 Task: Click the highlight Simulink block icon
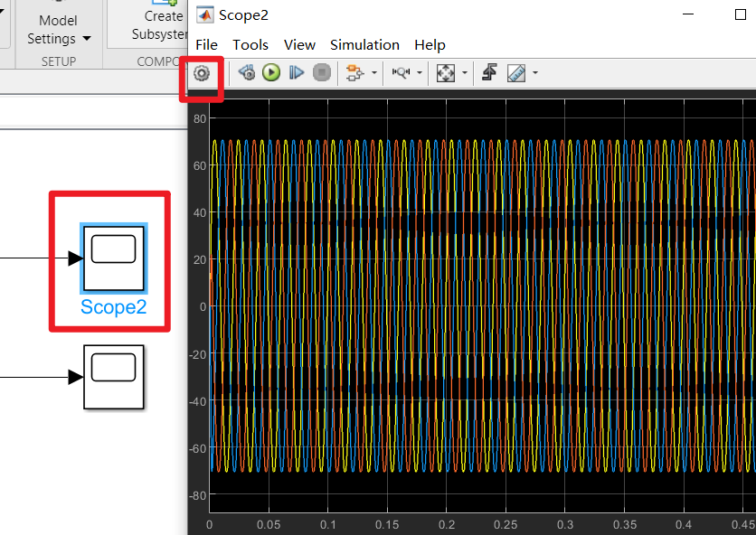[x=356, y=72]
